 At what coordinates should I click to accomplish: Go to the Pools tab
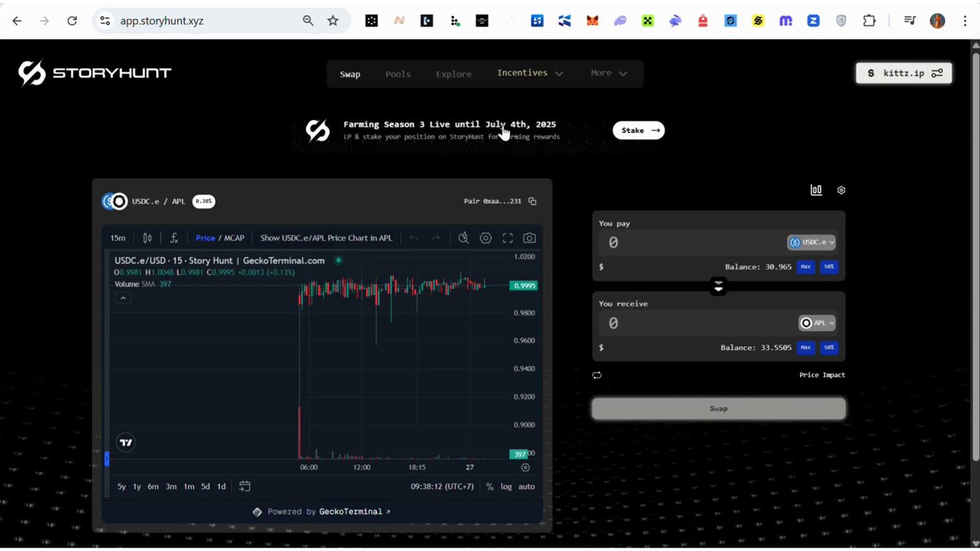point(398,74)
